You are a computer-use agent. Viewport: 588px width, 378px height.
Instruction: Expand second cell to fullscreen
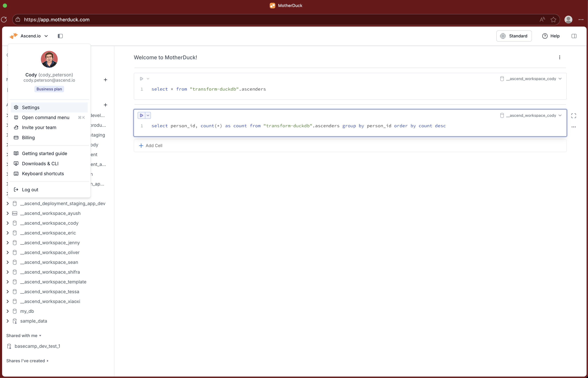(x=574, y=116)
